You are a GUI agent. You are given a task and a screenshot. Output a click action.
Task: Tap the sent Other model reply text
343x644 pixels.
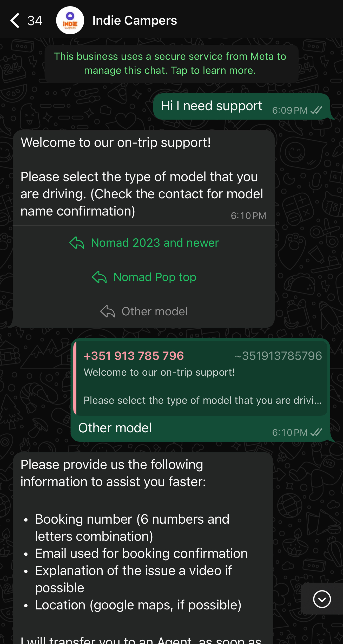point(115,428)
